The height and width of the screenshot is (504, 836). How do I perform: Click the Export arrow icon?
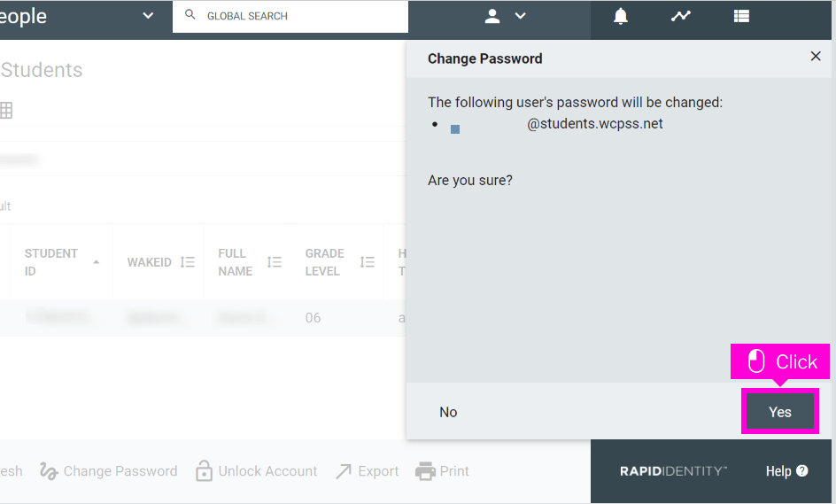344,471
